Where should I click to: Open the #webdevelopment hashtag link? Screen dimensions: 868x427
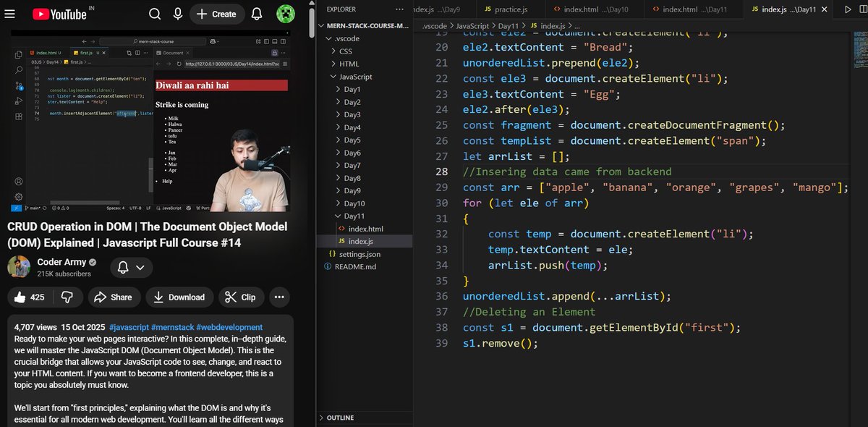(x=229, y=328)
